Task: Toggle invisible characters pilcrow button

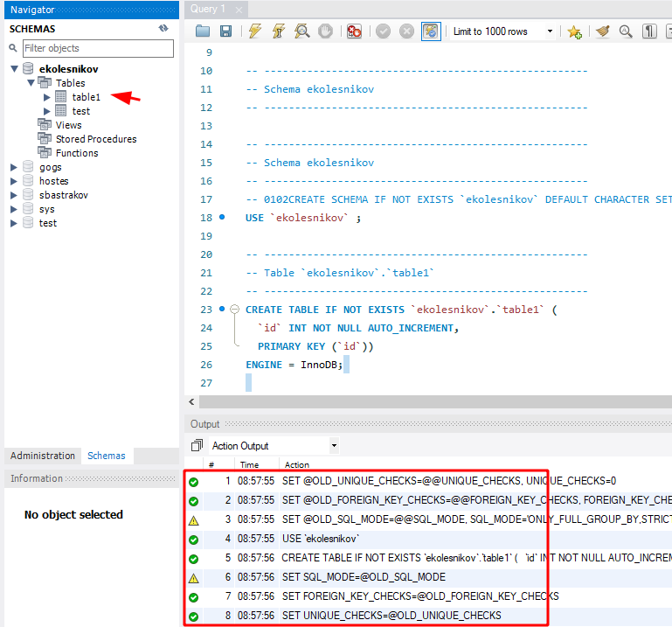Action: (649, 31)
